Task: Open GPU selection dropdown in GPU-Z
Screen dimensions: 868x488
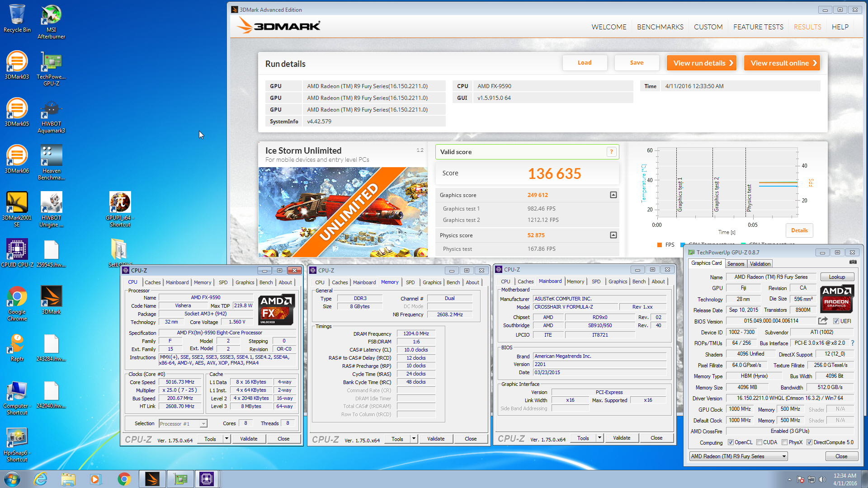Action: [739, 456]
